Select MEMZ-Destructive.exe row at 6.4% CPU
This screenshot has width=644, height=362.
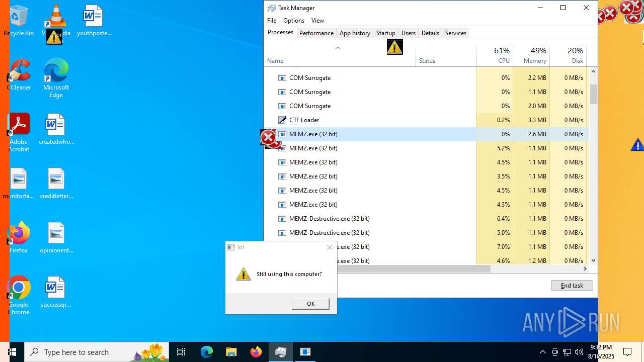point(426,219)
